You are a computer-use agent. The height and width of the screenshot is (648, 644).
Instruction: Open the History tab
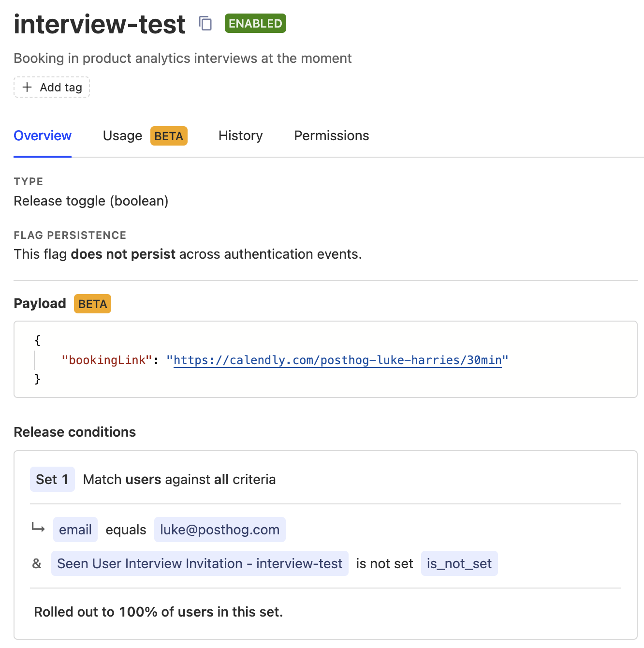point(240,136)
